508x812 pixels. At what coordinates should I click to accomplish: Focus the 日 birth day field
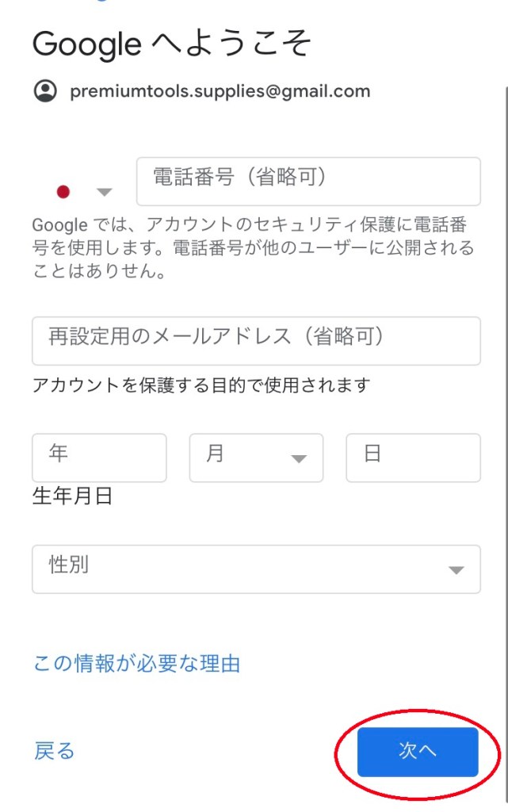[x=413, y=458]
